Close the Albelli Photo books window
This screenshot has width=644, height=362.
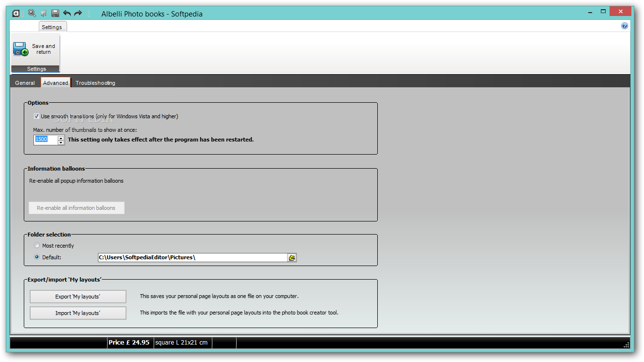pyautogui.click(x=620, y=11)
